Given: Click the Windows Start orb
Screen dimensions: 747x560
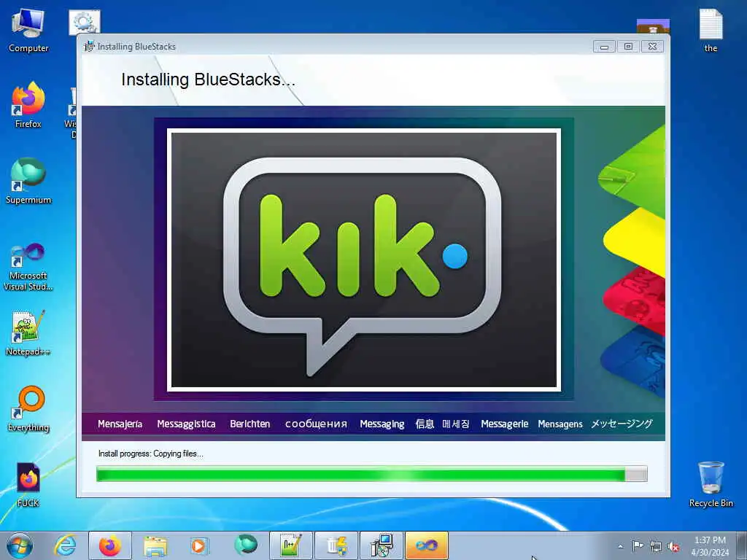Looking at the screenshot, I should coord(20,545).
